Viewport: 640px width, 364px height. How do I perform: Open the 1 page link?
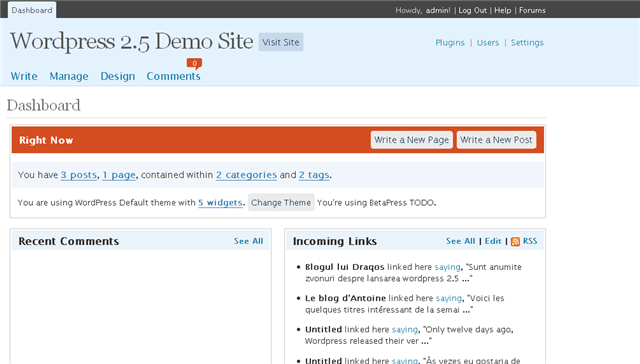point(119,175)
